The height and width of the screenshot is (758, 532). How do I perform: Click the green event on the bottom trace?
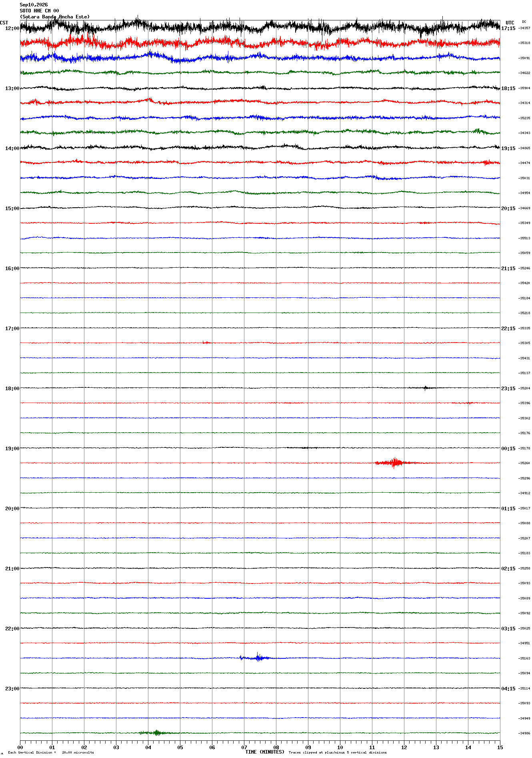click(x=156, y=733)
